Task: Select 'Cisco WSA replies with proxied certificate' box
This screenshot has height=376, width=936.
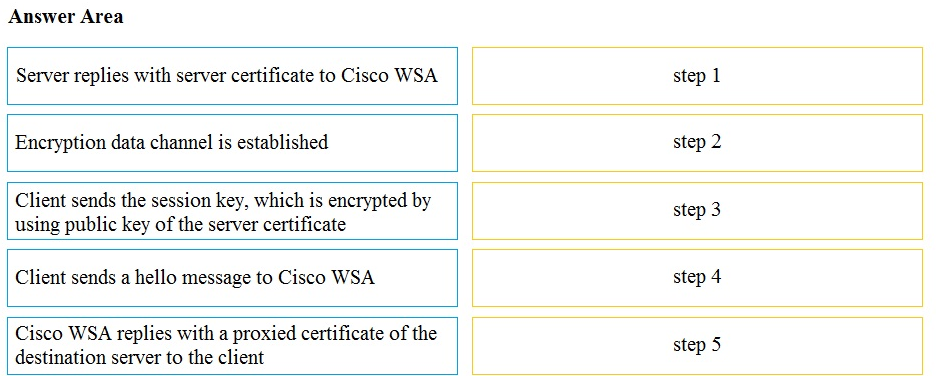Action: 232,346
